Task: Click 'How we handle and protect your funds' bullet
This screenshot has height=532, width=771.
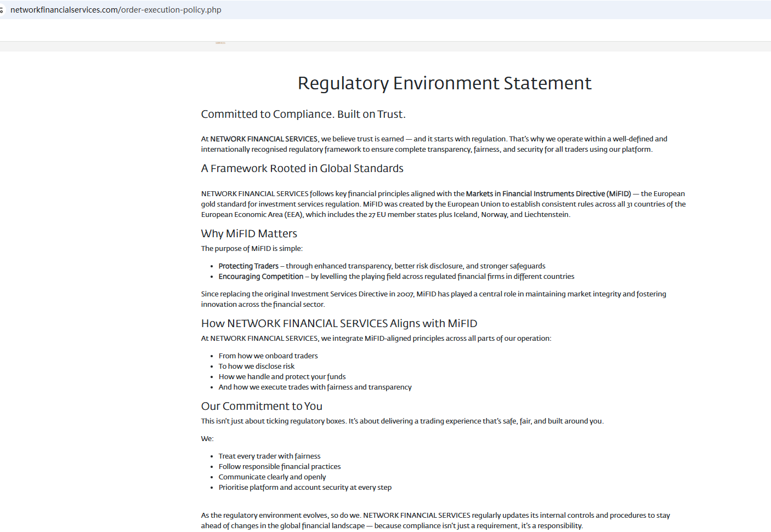Action: click(x=282, y=376)
